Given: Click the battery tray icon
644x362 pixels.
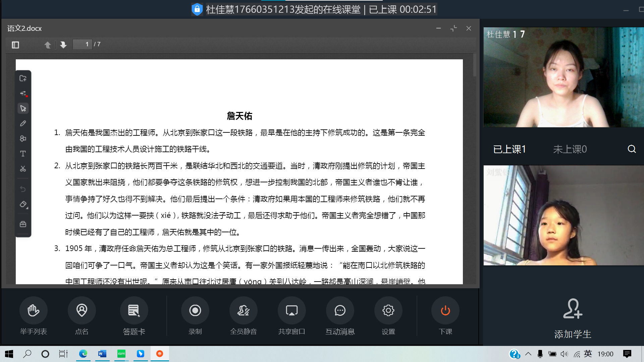Looking at the screenshot, I should pos(552,354).
